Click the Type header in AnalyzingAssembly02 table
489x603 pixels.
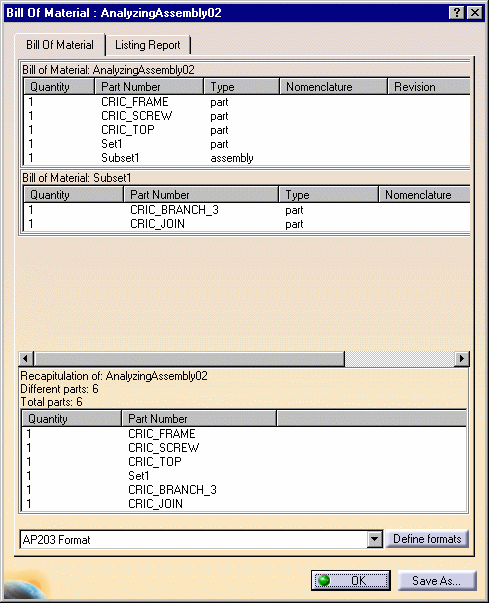pos(241,87)
